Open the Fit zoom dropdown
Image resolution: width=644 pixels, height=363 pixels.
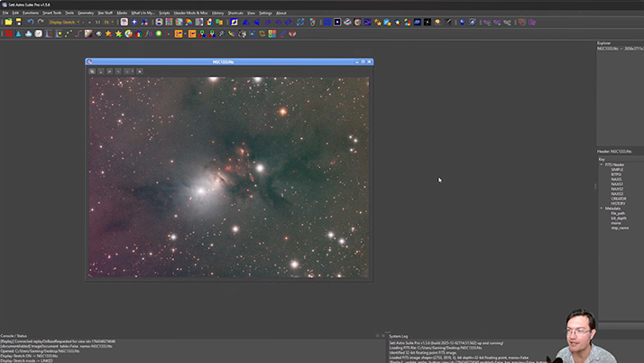click(x=109, y=23)
